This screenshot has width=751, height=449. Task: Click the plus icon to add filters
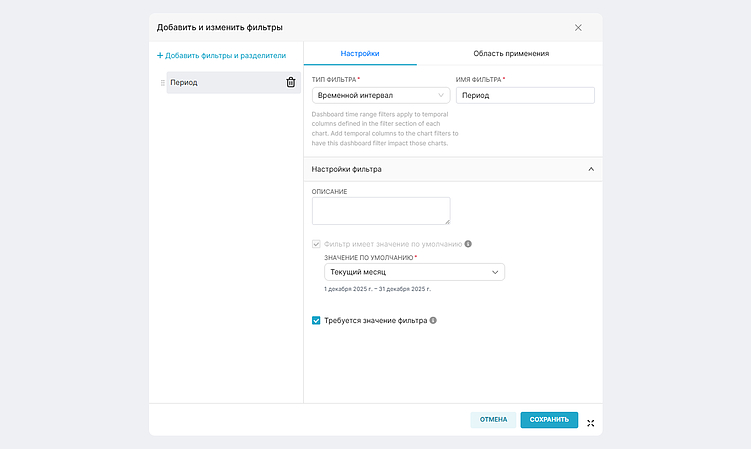point(160,56)
